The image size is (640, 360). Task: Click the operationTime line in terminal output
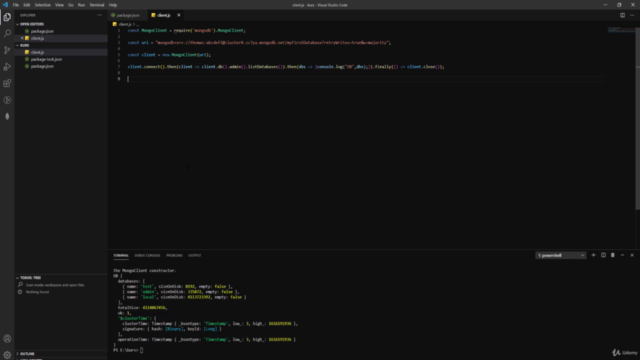click(207, 339)
